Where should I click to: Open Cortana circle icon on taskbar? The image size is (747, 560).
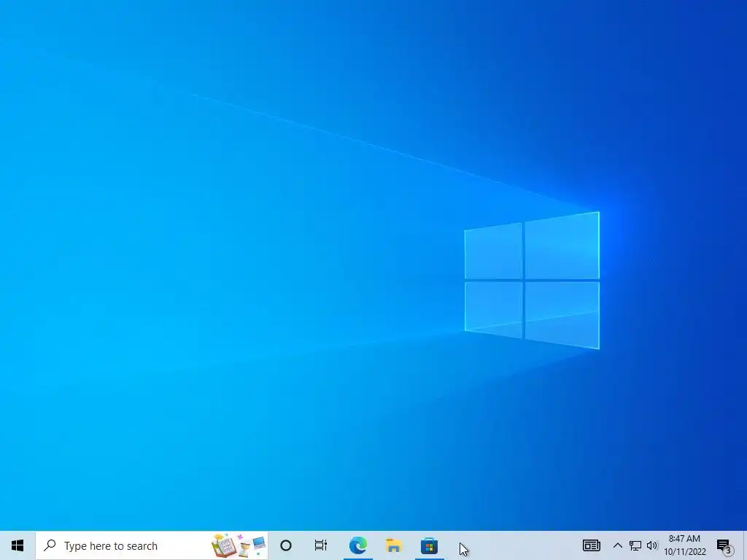[286, 545]
